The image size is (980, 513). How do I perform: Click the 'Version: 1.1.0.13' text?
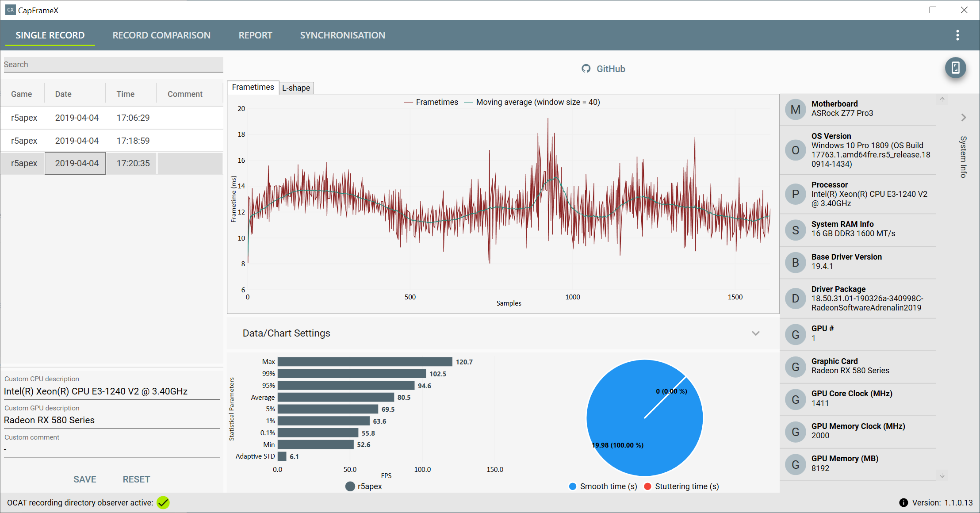click(942, 503)
